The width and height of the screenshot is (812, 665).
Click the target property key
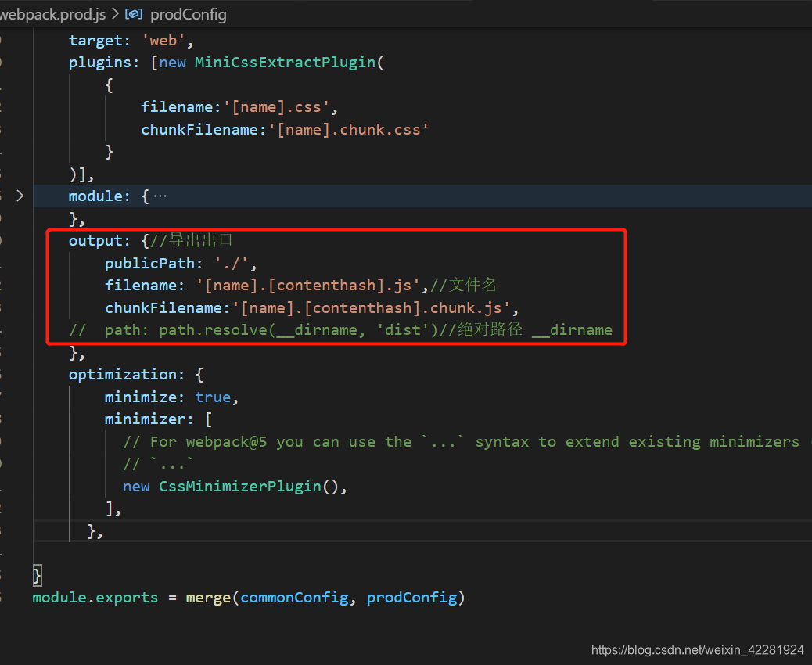click(95, 41)
